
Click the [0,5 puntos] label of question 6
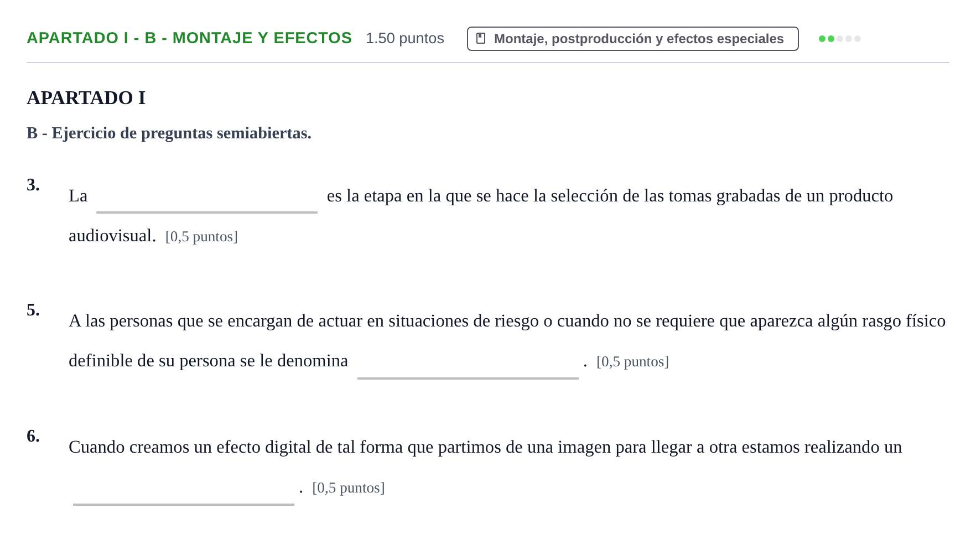tap(349, 488)
